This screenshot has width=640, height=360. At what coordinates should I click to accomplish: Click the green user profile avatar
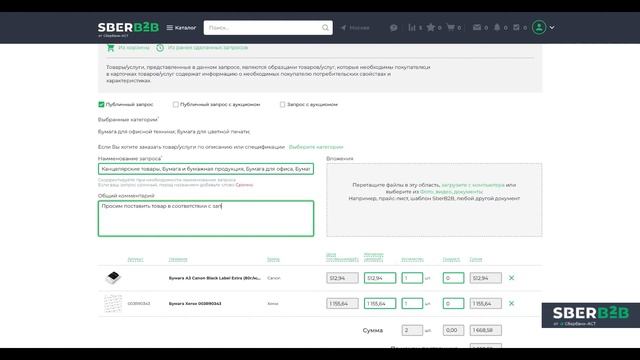point(539,27)
